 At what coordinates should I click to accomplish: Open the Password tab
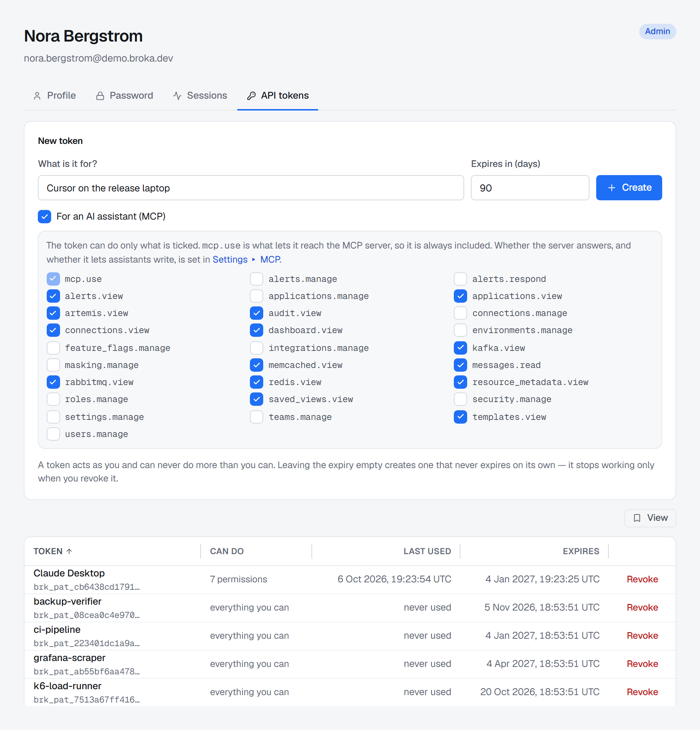coord(124,96)
